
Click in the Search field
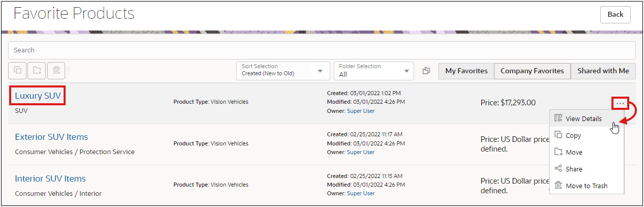(321, 50)
